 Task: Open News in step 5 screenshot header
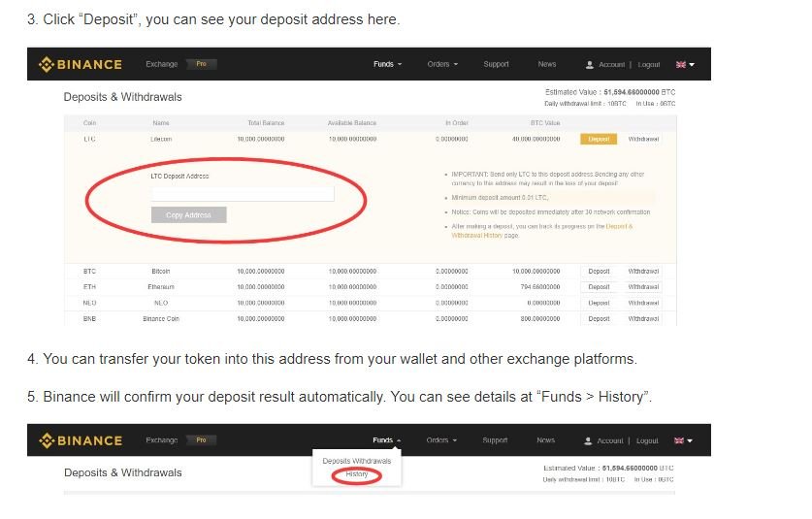tap(546, 440)
